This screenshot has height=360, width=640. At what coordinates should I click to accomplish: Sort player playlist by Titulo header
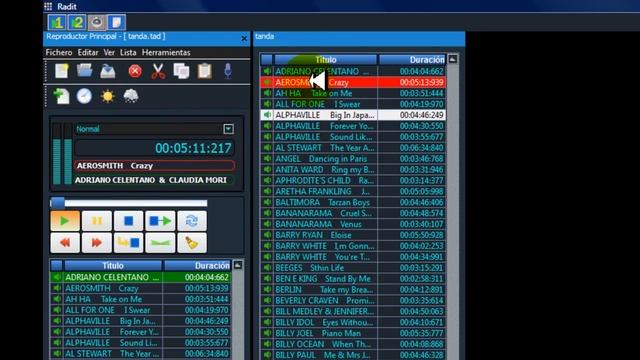point(113,266)
